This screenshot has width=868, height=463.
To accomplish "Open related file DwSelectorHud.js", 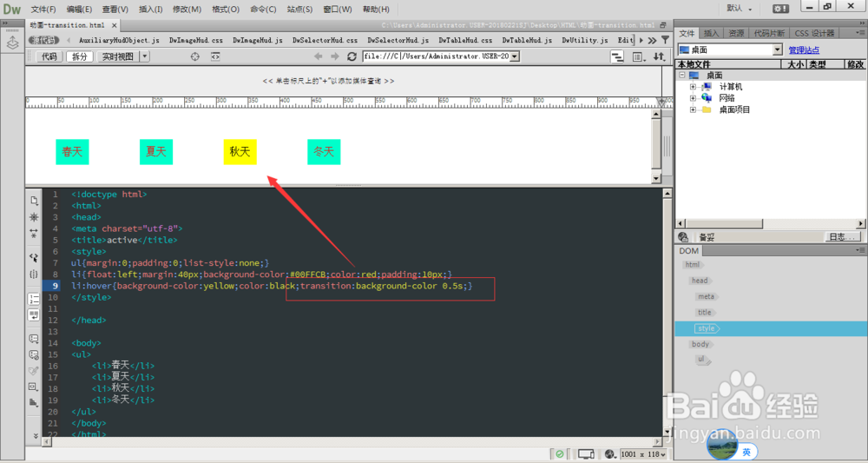I will point(398,41).
